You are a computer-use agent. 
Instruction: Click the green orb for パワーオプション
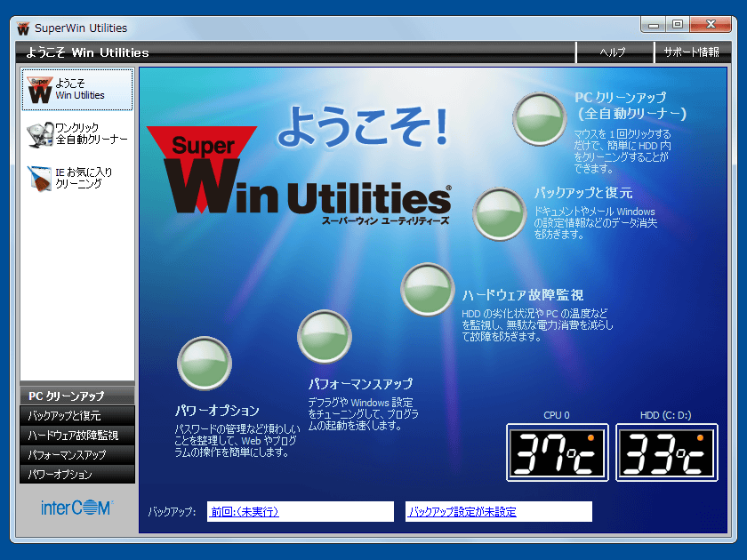click(x=205, y=364)
